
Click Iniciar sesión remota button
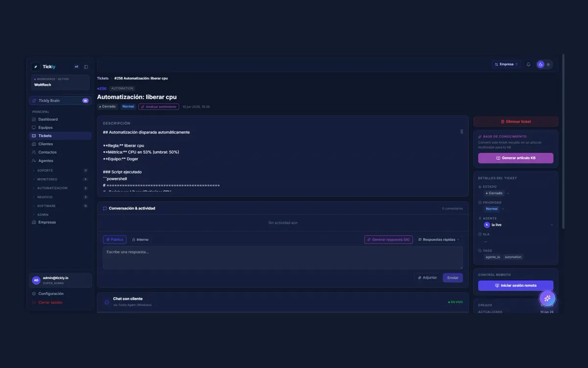click(515, 286)
